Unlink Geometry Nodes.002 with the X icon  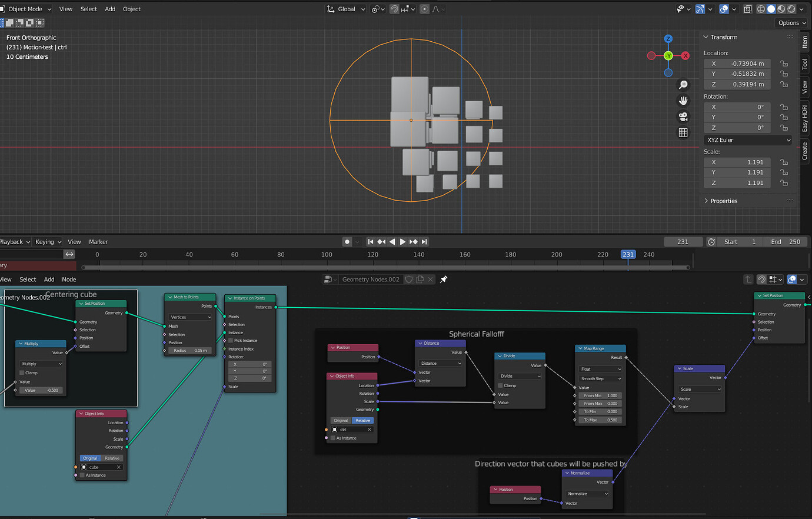[x=431, y=280]
